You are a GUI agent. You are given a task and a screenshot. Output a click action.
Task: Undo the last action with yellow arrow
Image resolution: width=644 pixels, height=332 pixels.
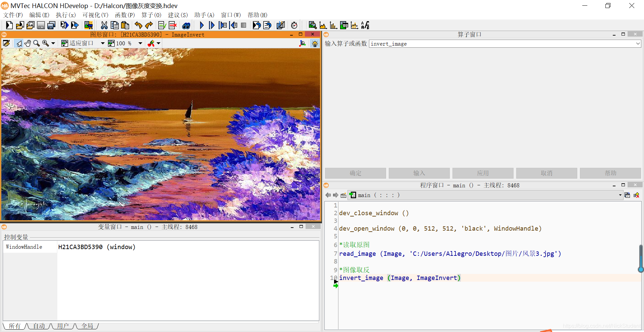138,25
